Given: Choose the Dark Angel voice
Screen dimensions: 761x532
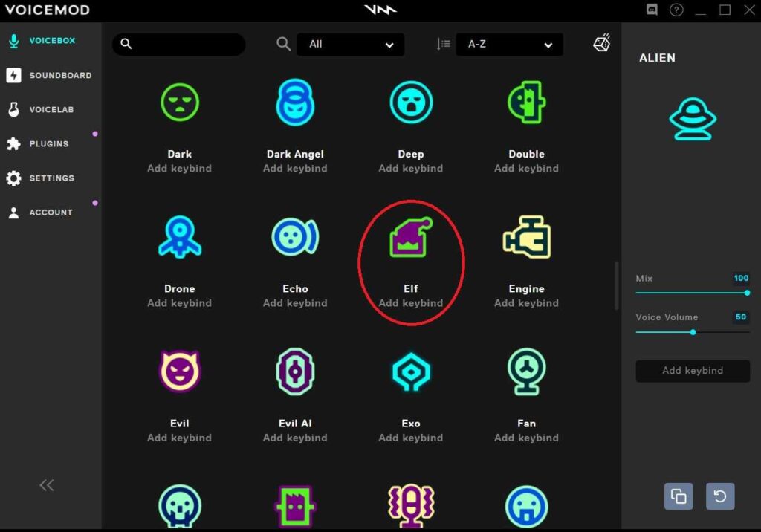Looking at the screenshot, I should tap(295, 103).
